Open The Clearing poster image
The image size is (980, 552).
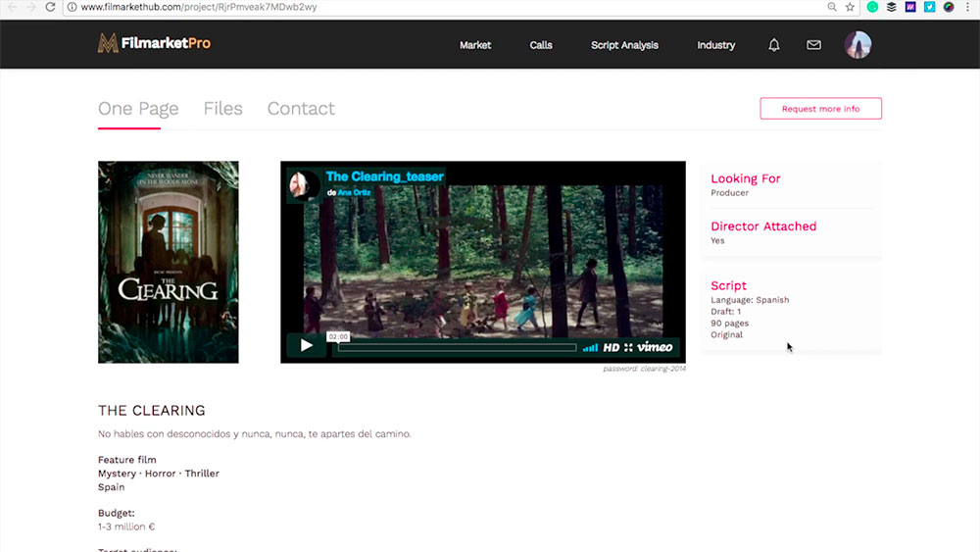169,262
